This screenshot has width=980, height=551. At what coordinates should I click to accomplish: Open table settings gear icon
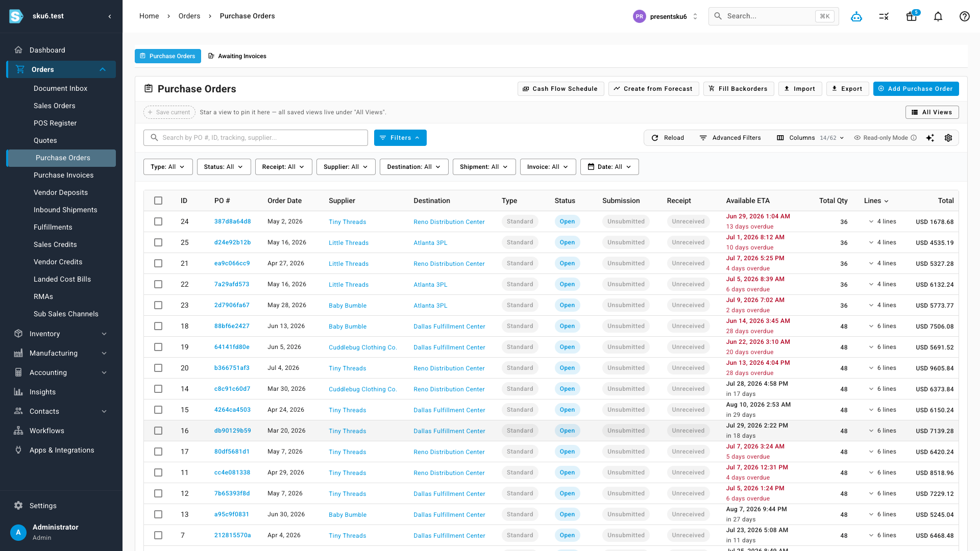point(948,138)
